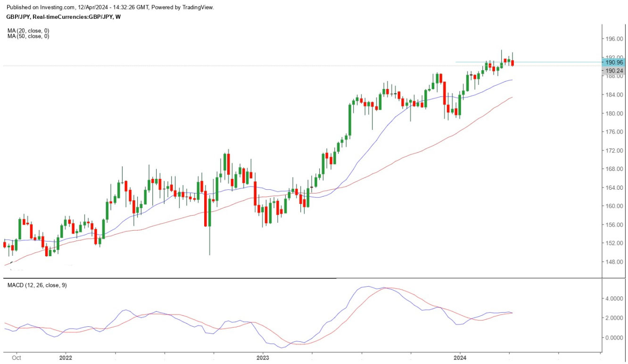Click the 2023 label on the time axis
The image size is (628, 364).
point(263,358)
